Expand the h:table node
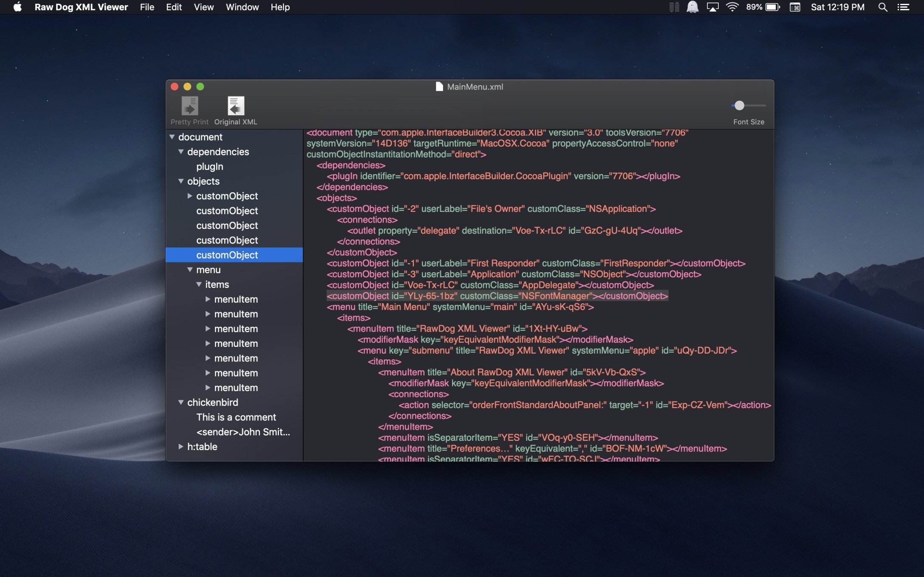The height and width of the screenshot is (577, 924). pyautogui.click(x=181, y=447)
